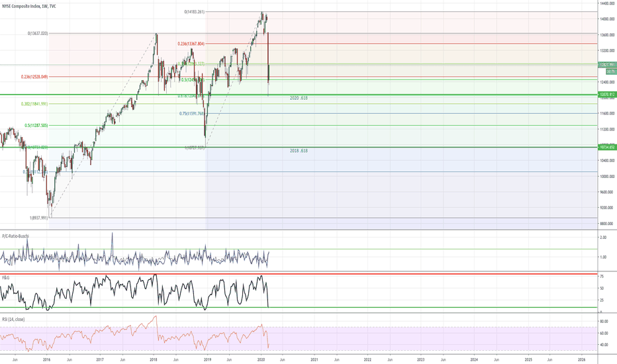Click 8800.000 on the price axis
This screenshot has height=364, width=617.
[607, 224]
